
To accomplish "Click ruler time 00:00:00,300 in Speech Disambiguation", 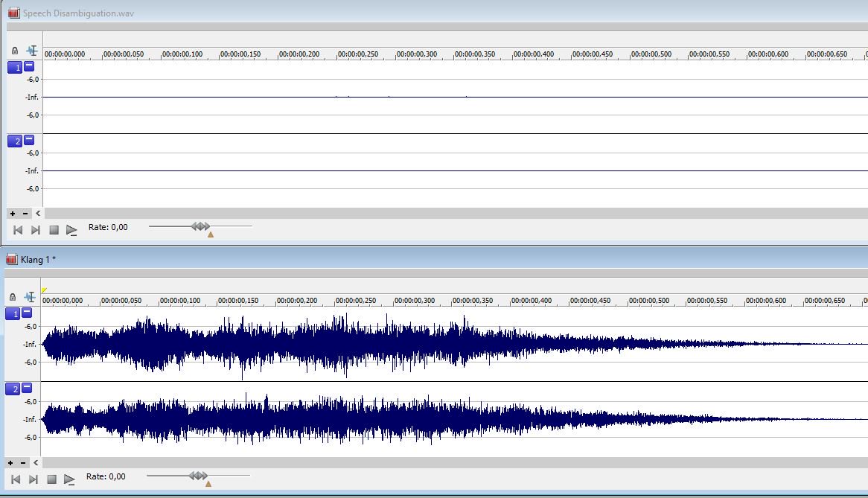I will (x=417, y=54).
